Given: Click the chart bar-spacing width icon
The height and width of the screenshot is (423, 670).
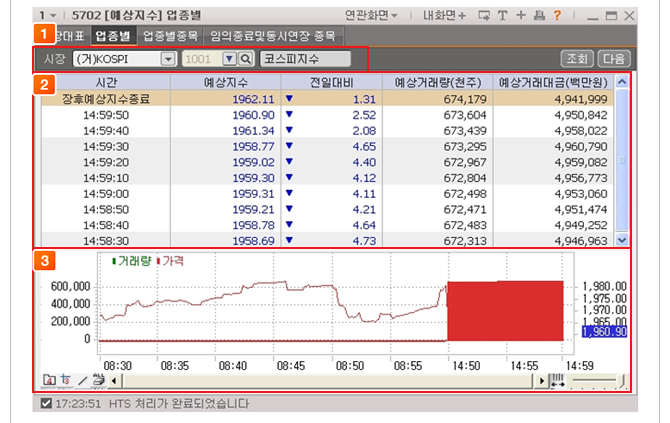Looking at the screenshot, I should pyautogui.click(x=557, y=380).
